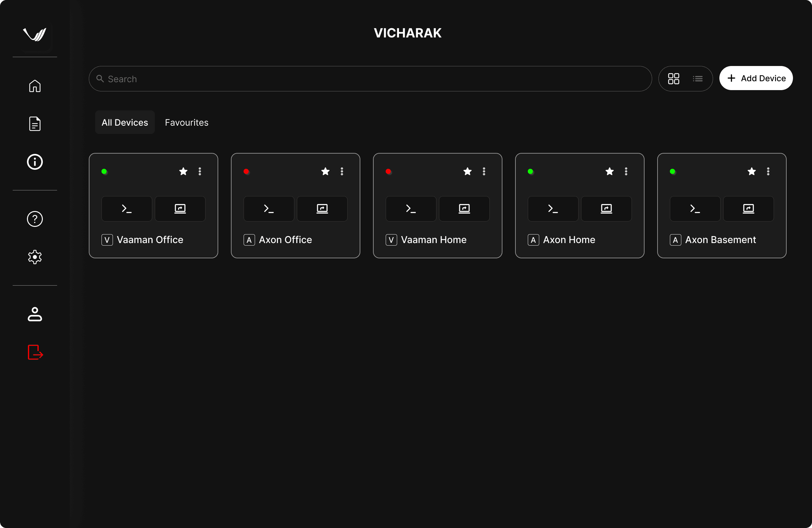Image resolution: width=812 pixels, height=528 pixels.
Task: Open remote desktop for Axon Basement
Action: pyautogui.click(x=748, y=208)
